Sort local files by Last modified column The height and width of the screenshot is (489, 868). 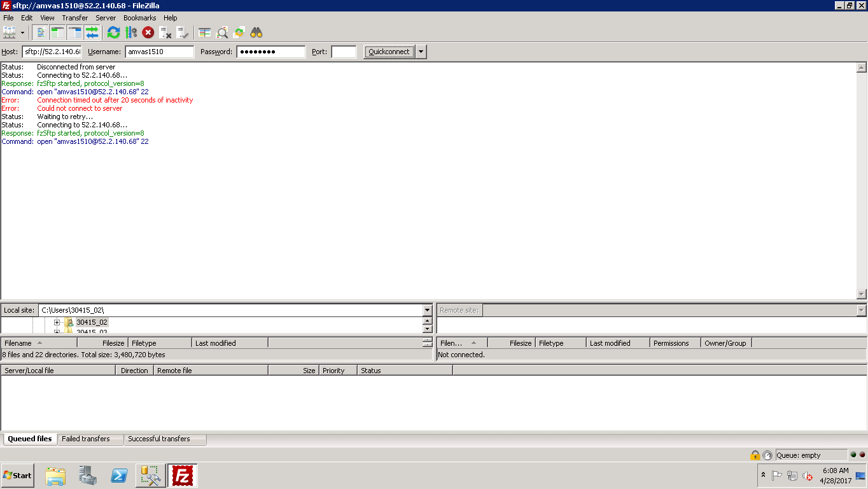point(230,343)
